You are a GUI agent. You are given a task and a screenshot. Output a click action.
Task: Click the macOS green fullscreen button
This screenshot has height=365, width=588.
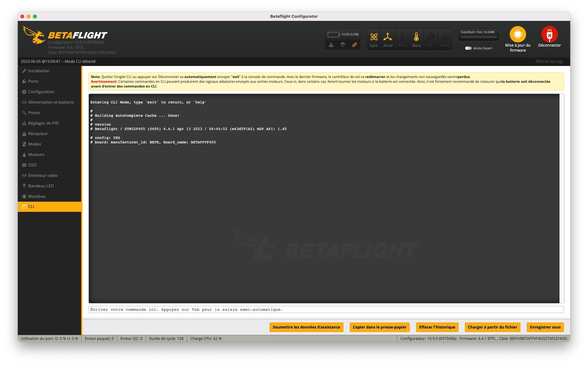tap(35, 16)
